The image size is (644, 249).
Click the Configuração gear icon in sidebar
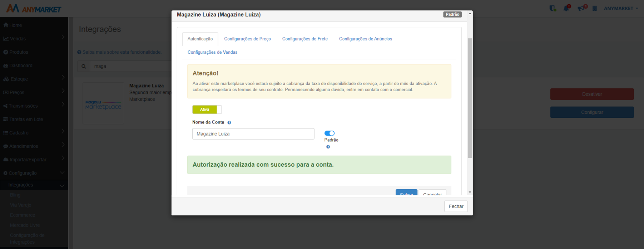click(5, 173)
